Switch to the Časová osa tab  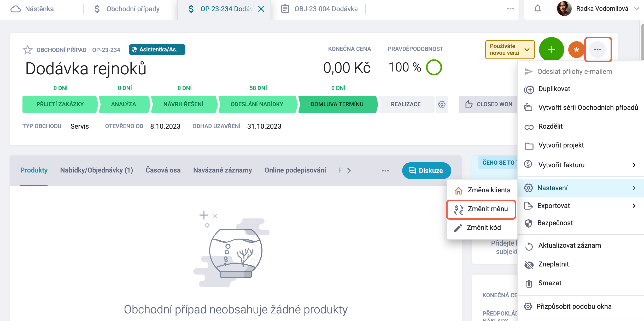[163, 170]
